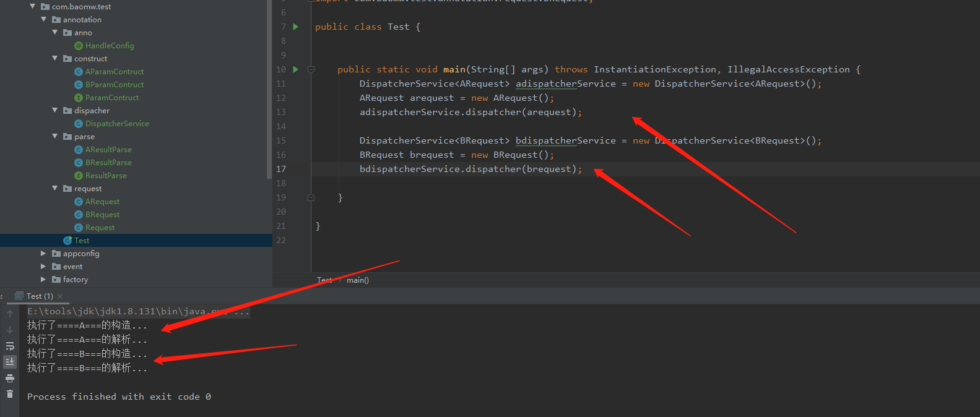The image size is (980, 417).
Task: Clear the console using the trash icon
Action: point(10,393)
